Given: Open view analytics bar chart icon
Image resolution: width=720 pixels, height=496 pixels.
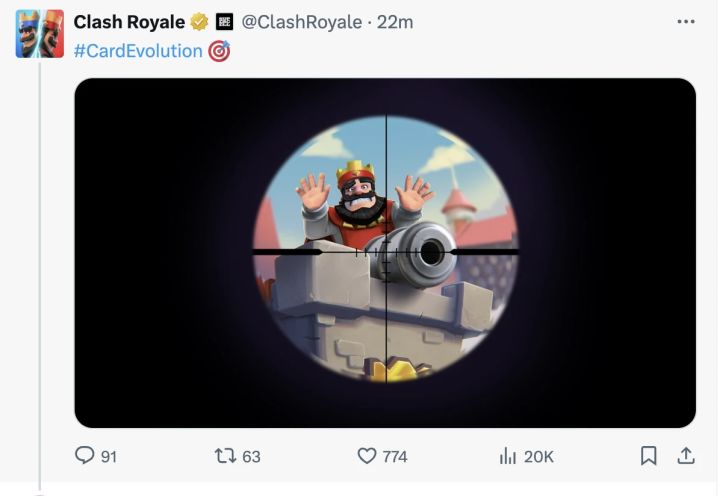Looking at the screenshot, I should [507, 456].
